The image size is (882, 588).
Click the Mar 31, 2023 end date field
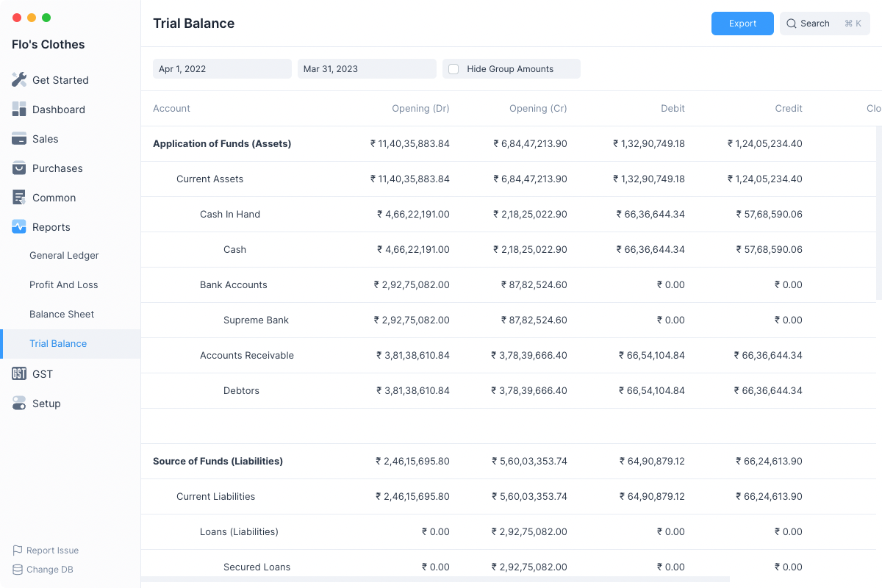tap(366, 69)
